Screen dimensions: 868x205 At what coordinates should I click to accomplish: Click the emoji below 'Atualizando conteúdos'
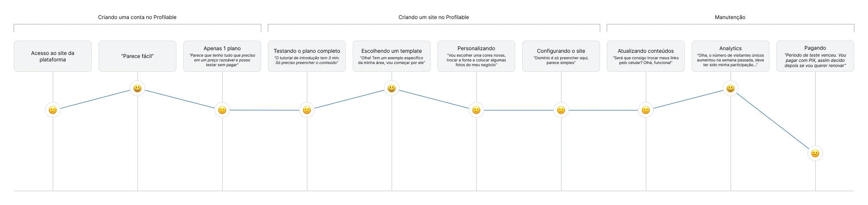[646, 110]
